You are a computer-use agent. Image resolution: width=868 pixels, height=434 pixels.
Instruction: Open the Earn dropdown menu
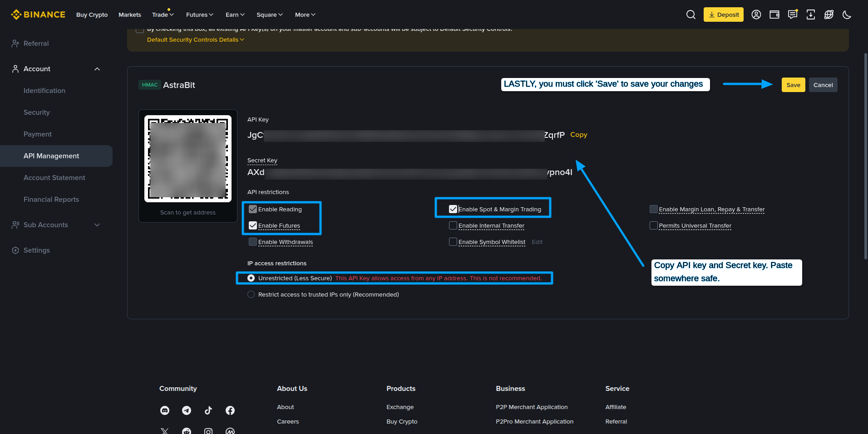click(235, 15)
